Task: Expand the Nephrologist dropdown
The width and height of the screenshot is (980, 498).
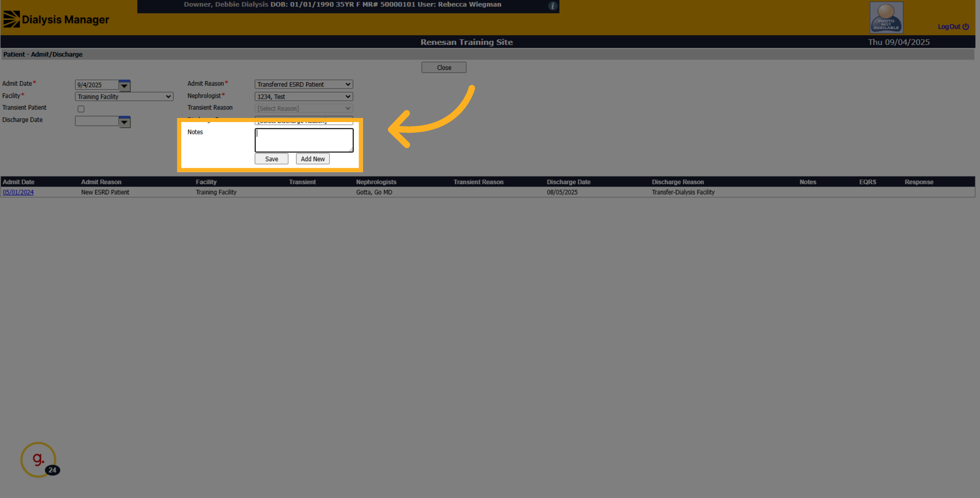Action: click(x=304, y=96)
